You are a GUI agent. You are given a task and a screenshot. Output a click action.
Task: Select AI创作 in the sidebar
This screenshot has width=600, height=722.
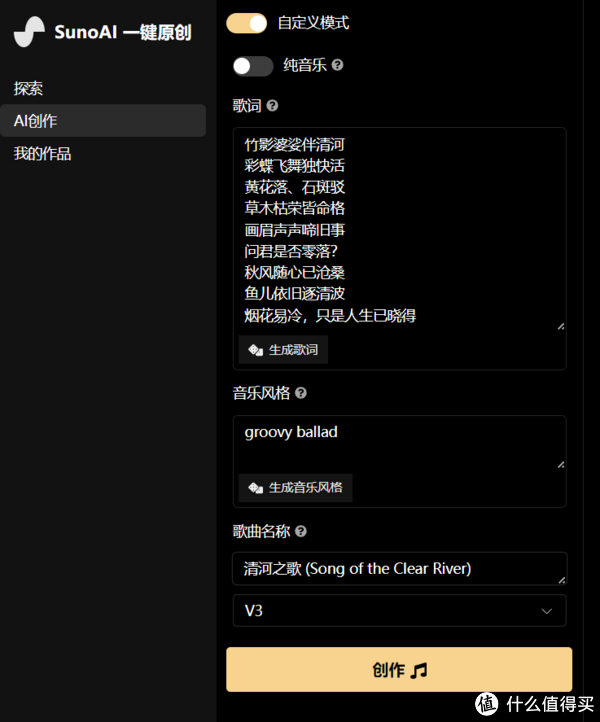(36, 121)
